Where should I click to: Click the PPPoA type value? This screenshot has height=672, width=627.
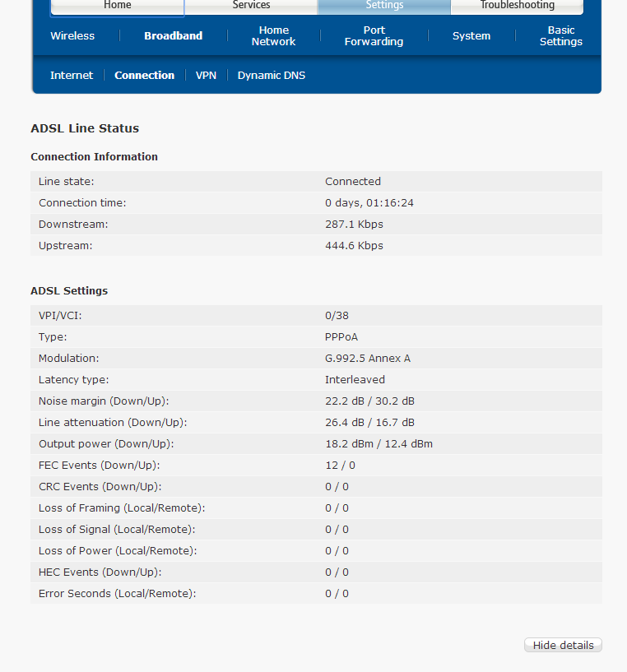(341, 337)
